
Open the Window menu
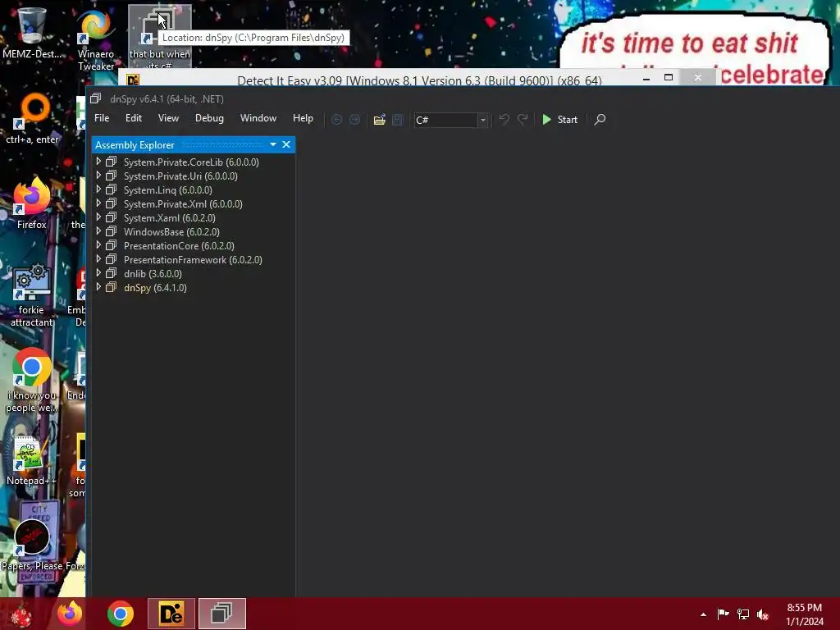(258, 118)
